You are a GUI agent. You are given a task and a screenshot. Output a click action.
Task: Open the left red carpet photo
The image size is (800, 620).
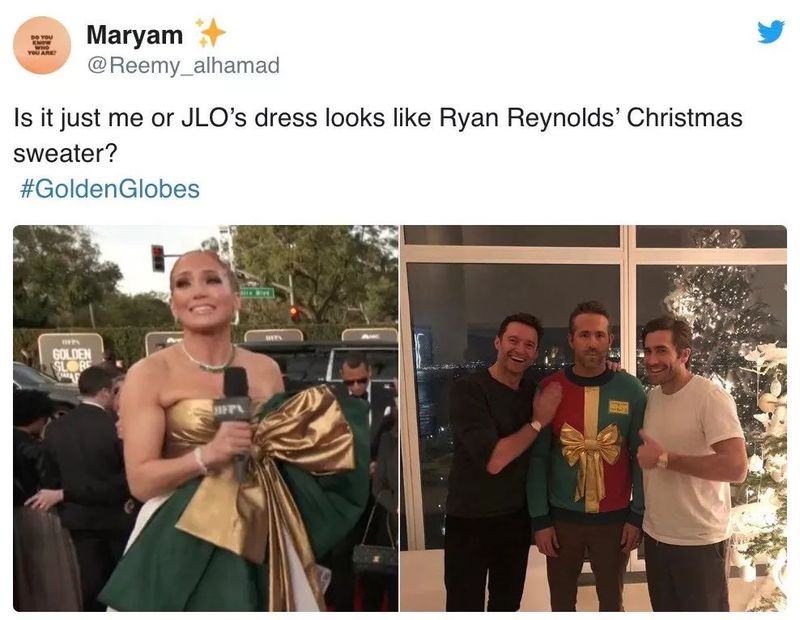click(206, 418)
